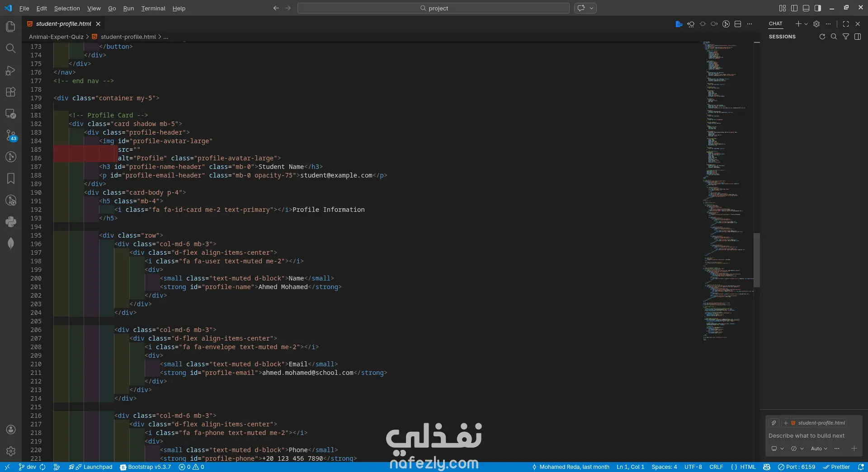Open Run and Debug view

click(11, 70)
